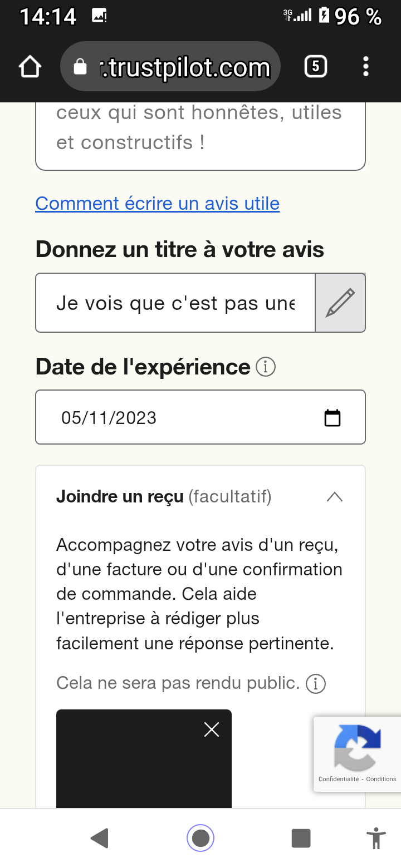Show info next to "Cela ne sera pas rendu public"

point(316,684)
